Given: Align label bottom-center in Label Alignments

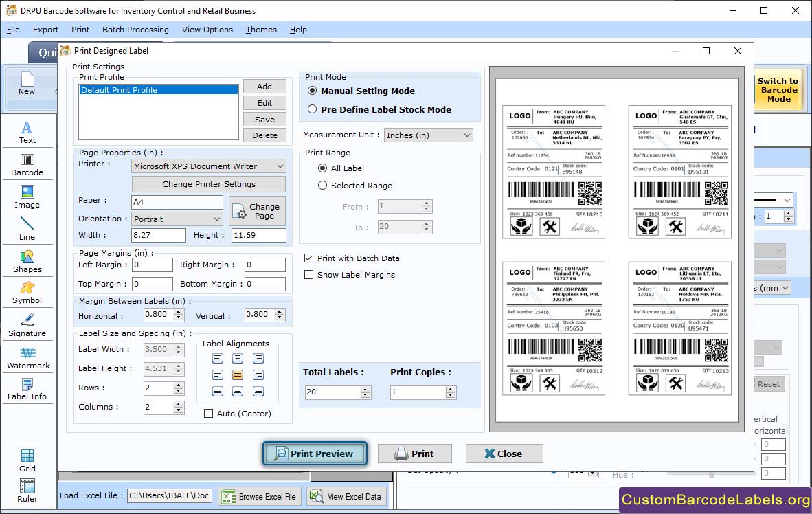Looking at the screenshot, I should point(238,392).
